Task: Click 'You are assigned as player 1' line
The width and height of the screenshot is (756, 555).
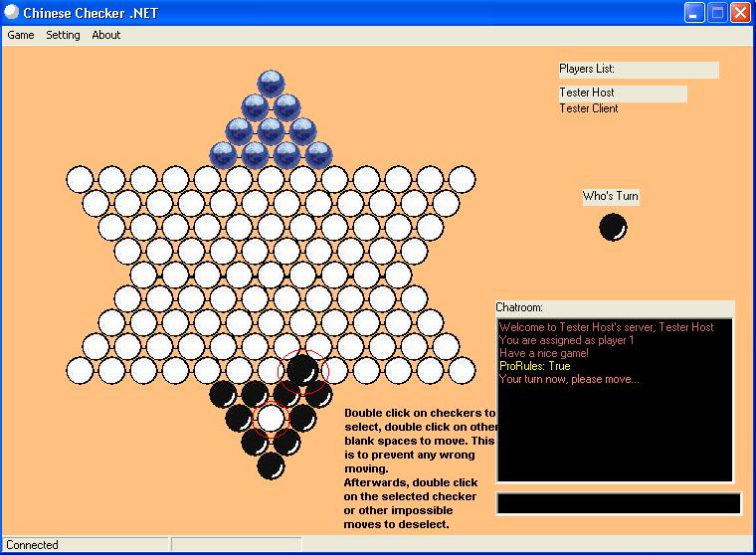Action: tap(567, 340)
